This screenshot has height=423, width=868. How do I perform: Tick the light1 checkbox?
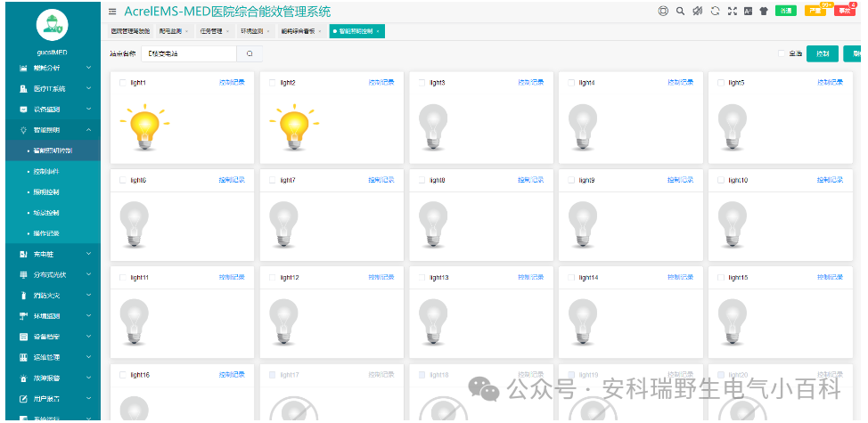pyautogui.click(x=123, y=83)
